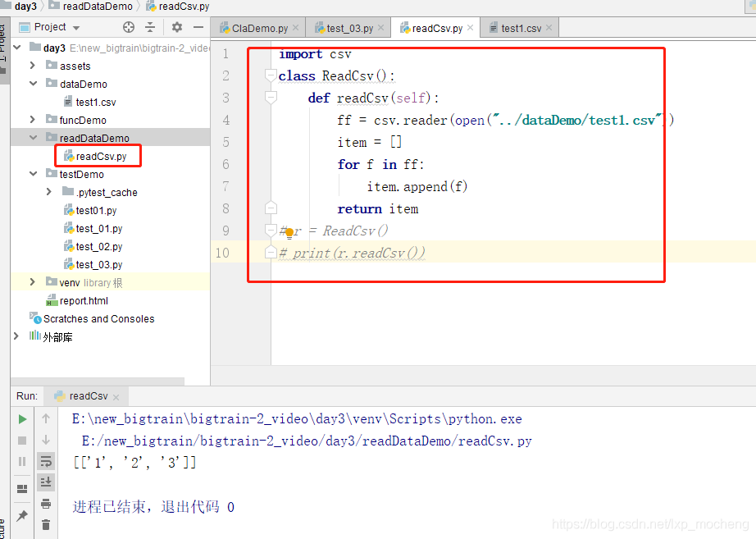The height and width of the screenshot is (539, 756).
Task: Toggle soft-wrap in Run console
Action: point(46,461)
